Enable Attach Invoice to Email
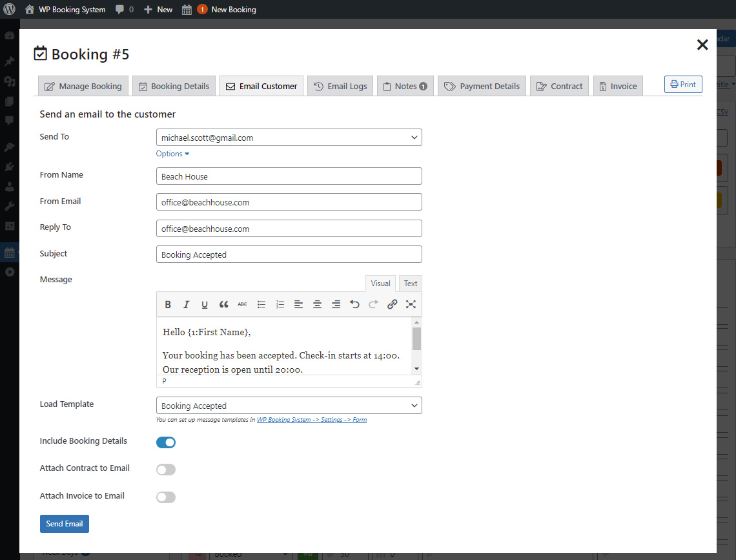The height and width of the screenshot is (560, 736). 166,497
